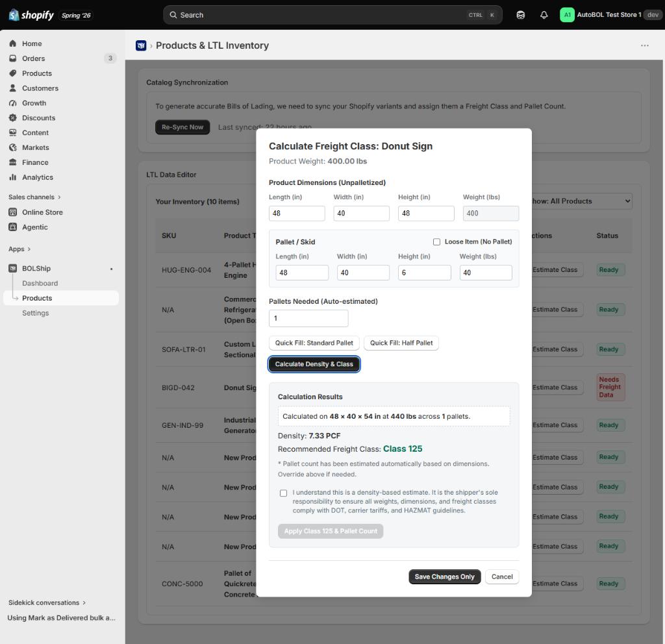Click Quick Fill: Standard Pallet

pos(314,343)
